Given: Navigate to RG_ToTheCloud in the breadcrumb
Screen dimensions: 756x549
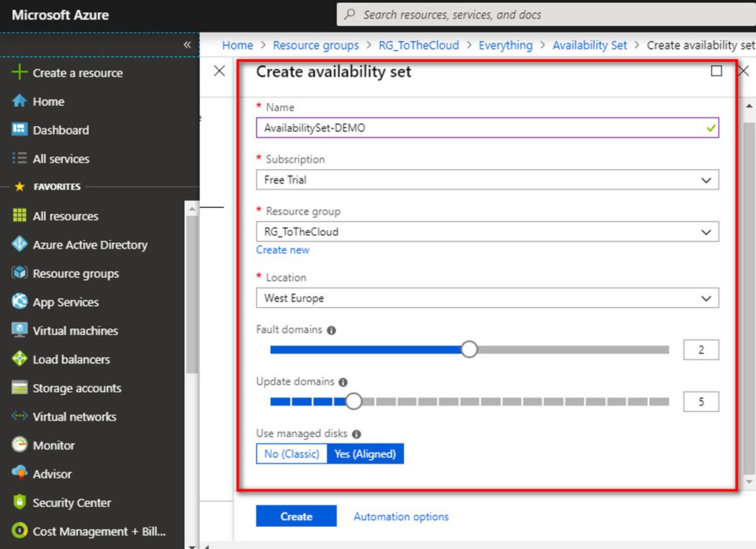Looking at the screenshot, I should coord(418,45).
